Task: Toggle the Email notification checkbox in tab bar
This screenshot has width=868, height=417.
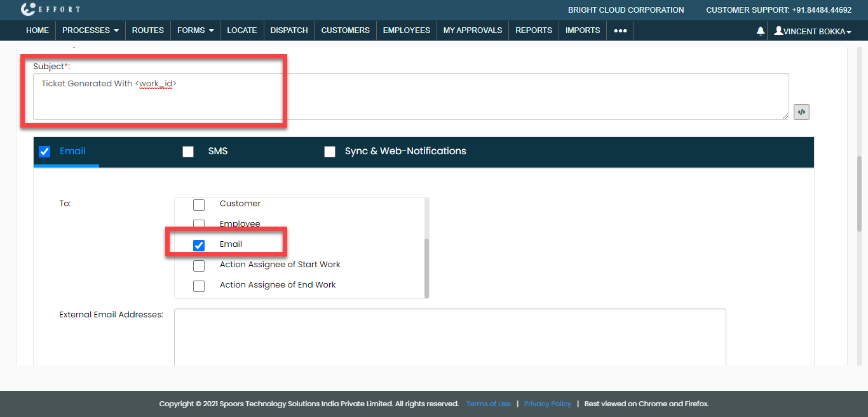Action: pos(44,152)
